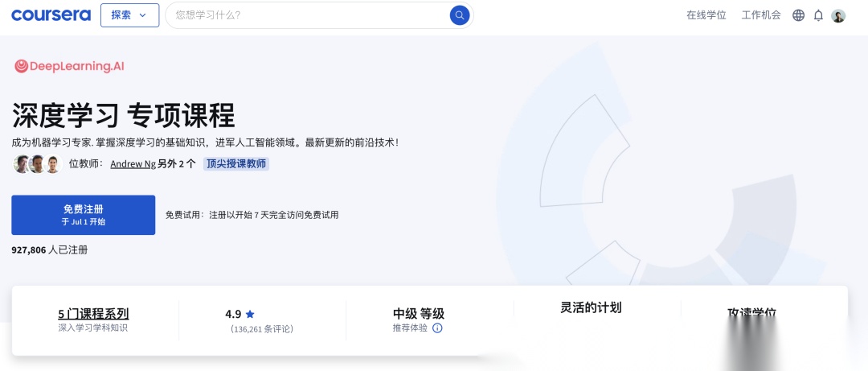Screen dimensions: 868x371
Task: Open Andrew Ng instructor link
Action: coord(133,163)
